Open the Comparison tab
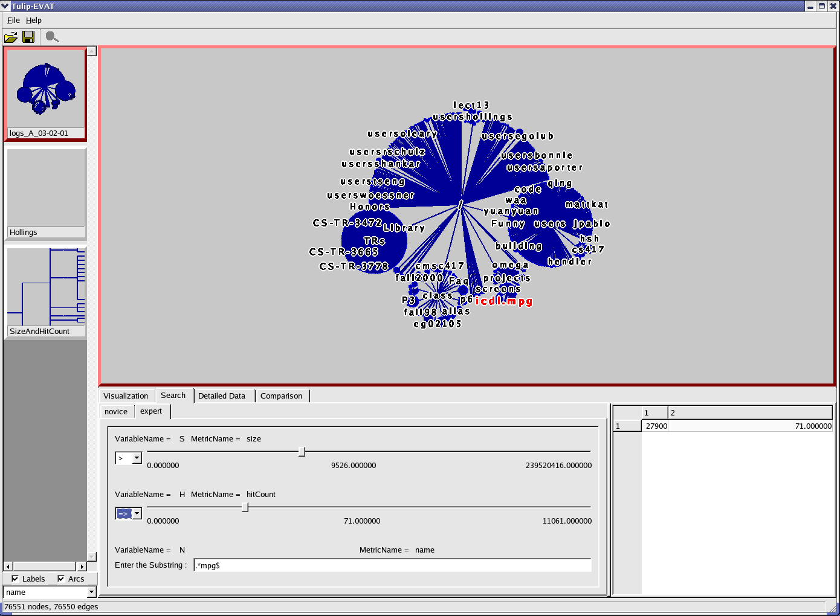The image size is (840, 616). pyautogui.click(x=281, y=396)
